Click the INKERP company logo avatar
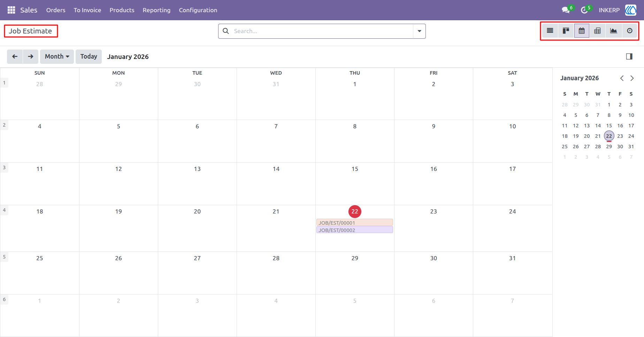 pos(631,10)
